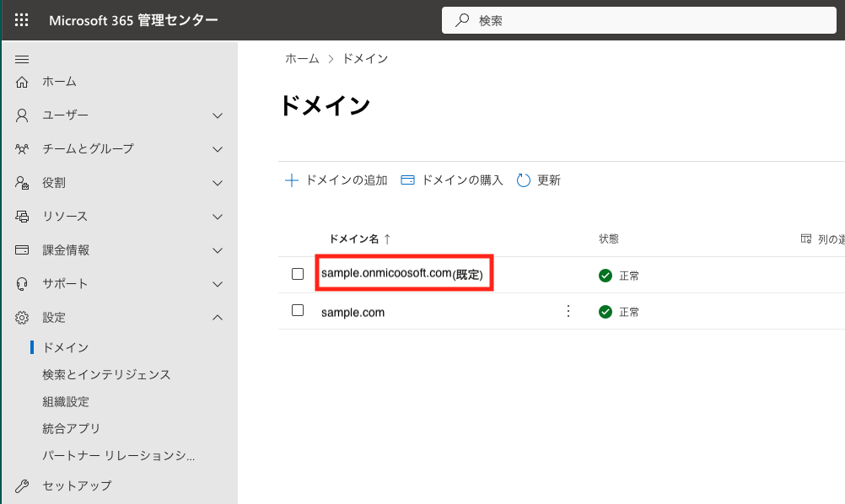The width and height of the screenshot is (845, 504).
Task: Click the refresh icon beside 更新
Action: 523,180
